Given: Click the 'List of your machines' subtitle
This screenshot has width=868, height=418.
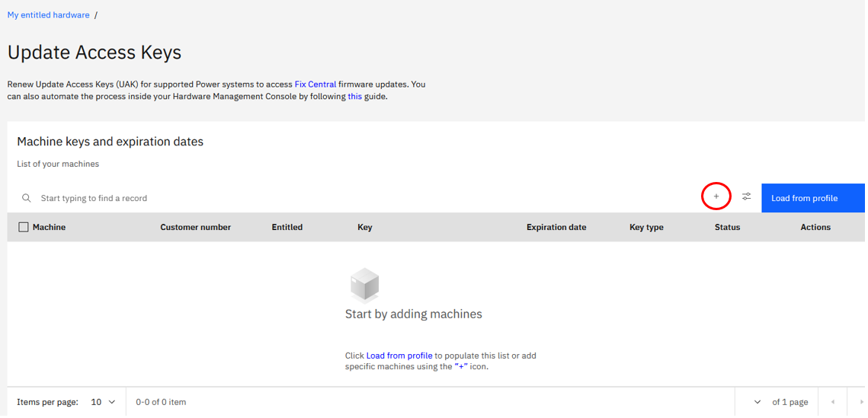Looking at the screenshot, I should 58,164.
